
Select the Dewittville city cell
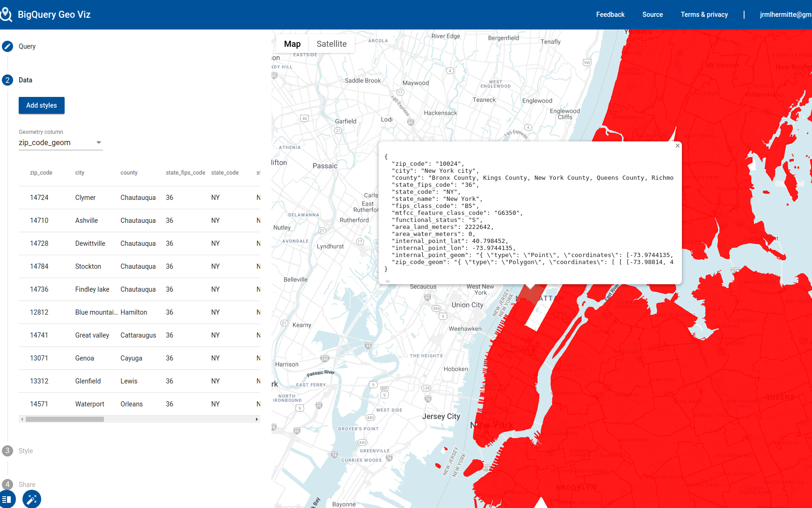point(90,243)
